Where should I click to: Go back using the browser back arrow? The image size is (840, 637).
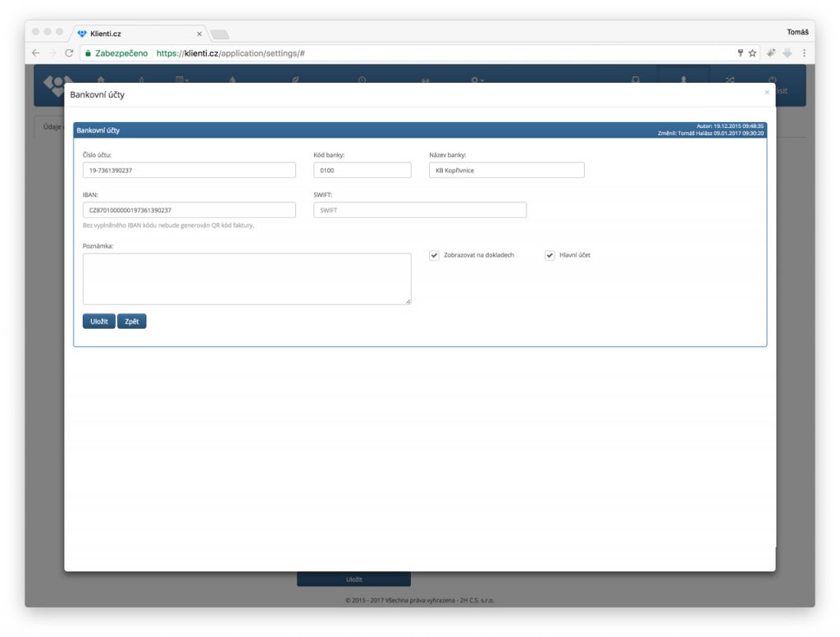[36, 52]
